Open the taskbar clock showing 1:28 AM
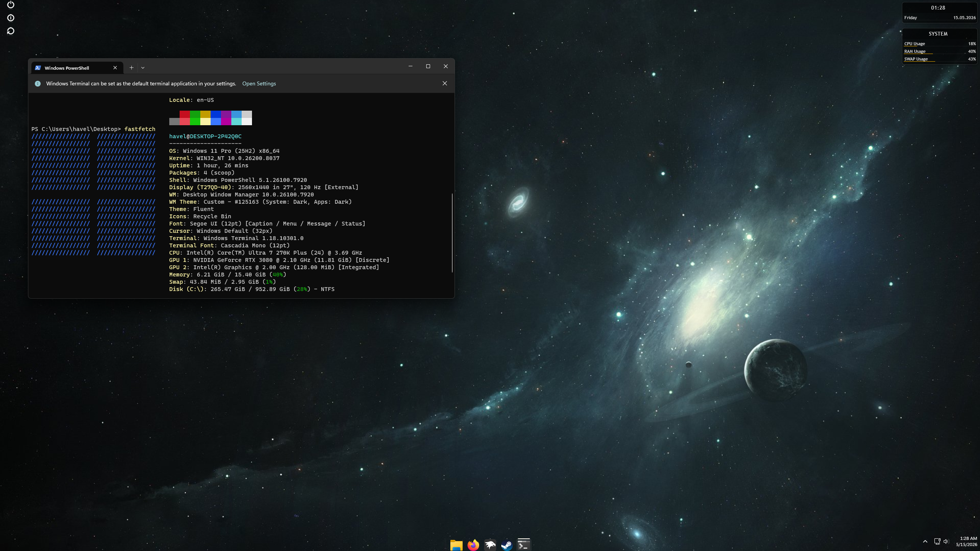 (x=966, y=541)
